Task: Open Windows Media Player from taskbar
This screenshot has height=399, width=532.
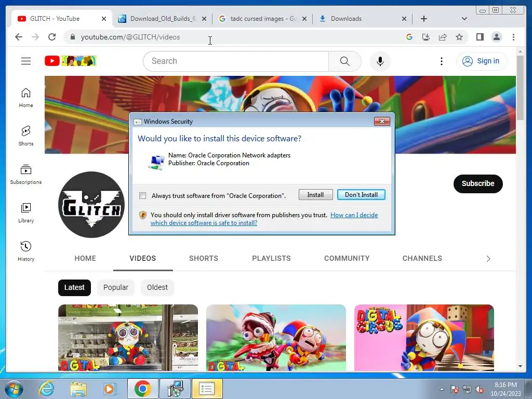Action: tap(110, 389)
